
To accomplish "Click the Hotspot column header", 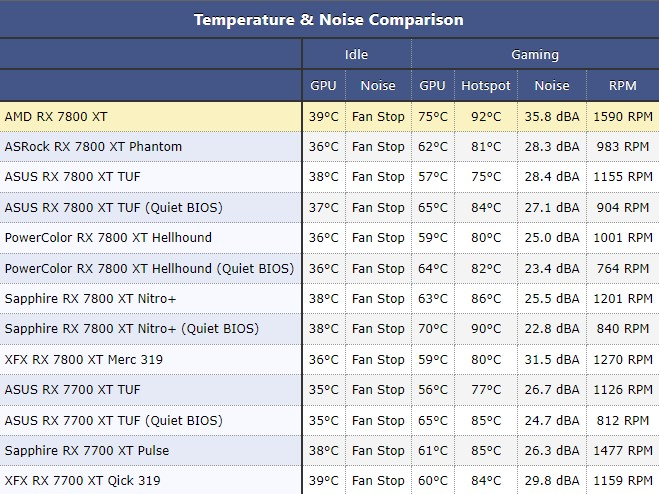I will click(x=485, y=85).
